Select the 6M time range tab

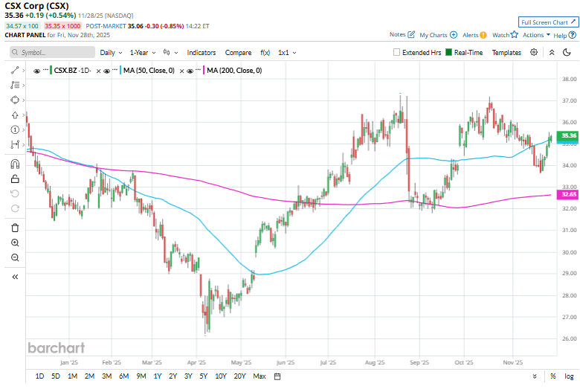(x=123, y=376)
